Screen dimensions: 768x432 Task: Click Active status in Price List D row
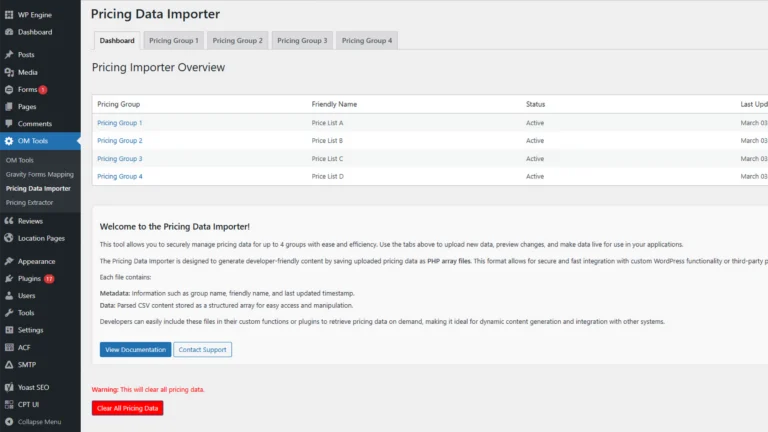point(535,176)
